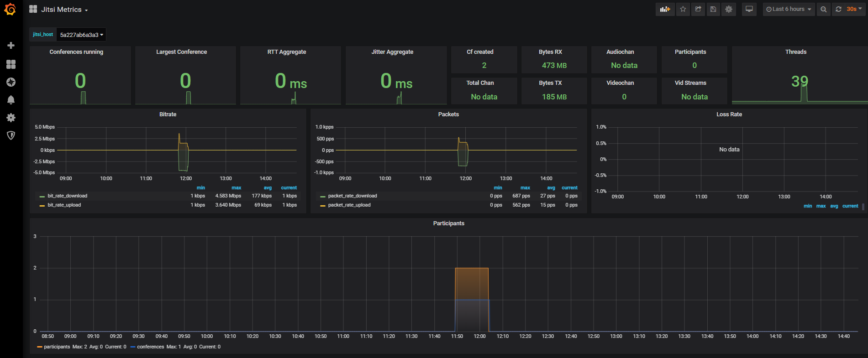The image size is (868, 358).
Task: Open the Vid Streams panel title
Action: (690, 83)
